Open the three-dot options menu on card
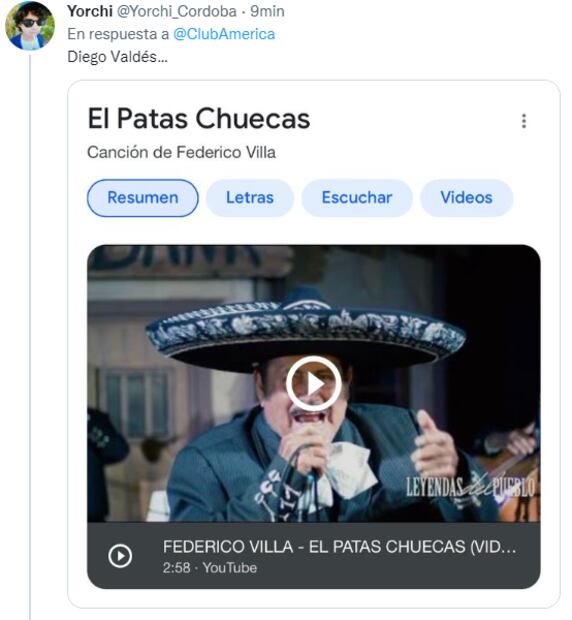The height and width of the screenshot is (620, 572). click(x=524, y=121)
